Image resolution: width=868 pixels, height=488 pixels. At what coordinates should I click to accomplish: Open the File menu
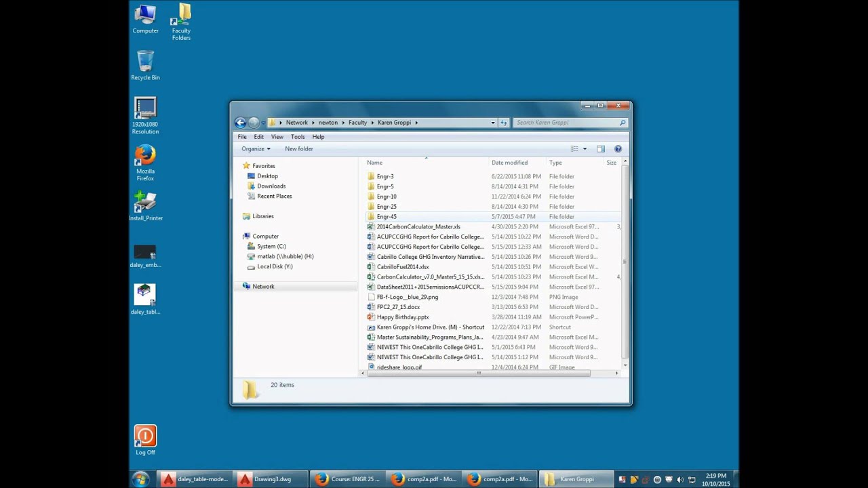coord(242,137)
